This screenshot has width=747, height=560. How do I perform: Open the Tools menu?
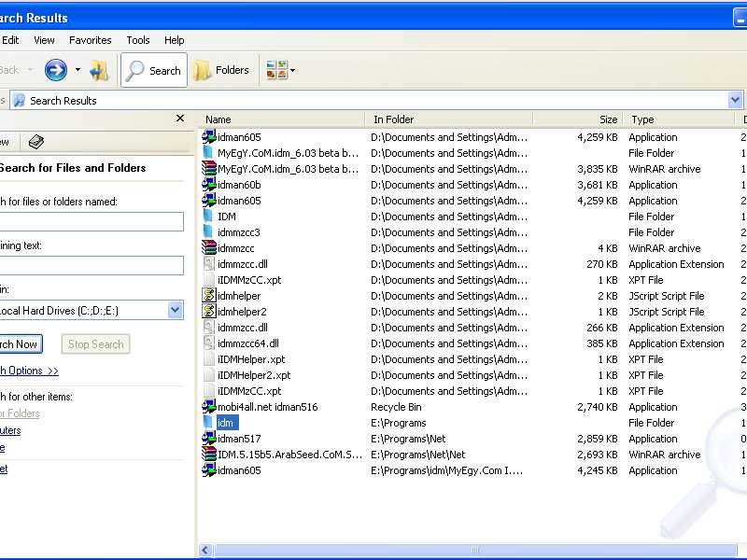pos(138,40)
